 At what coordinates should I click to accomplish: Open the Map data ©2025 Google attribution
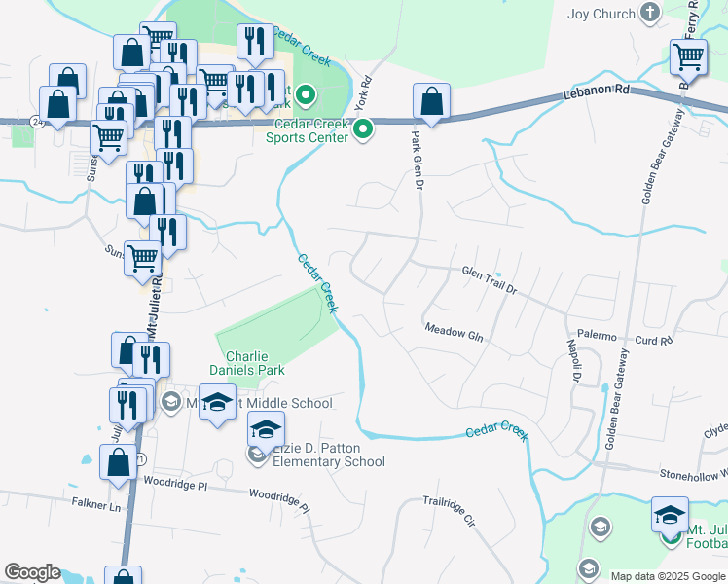668,576
